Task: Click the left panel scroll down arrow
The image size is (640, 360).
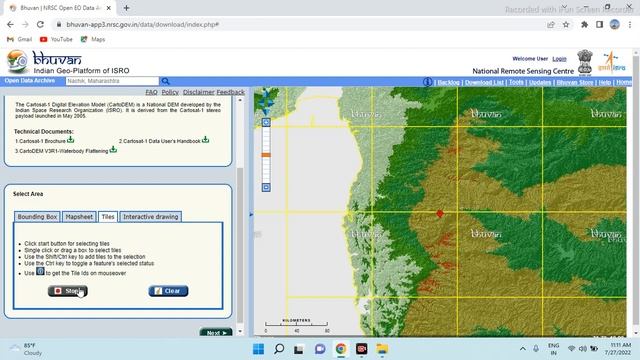Action: 240,331
